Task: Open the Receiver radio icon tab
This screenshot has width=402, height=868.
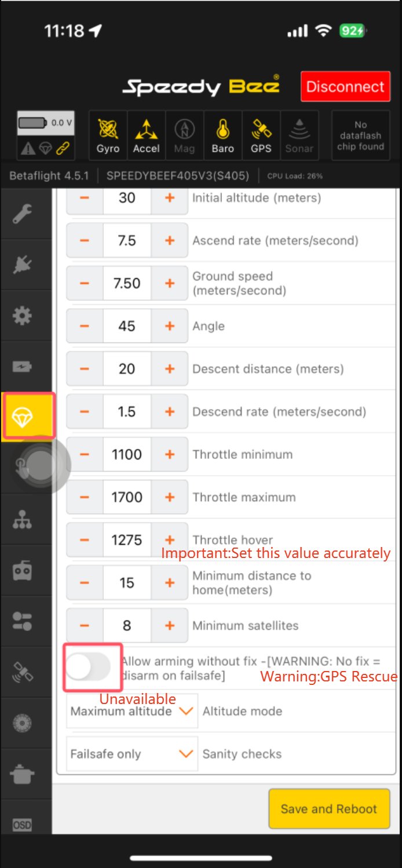Action: [23, 571]
